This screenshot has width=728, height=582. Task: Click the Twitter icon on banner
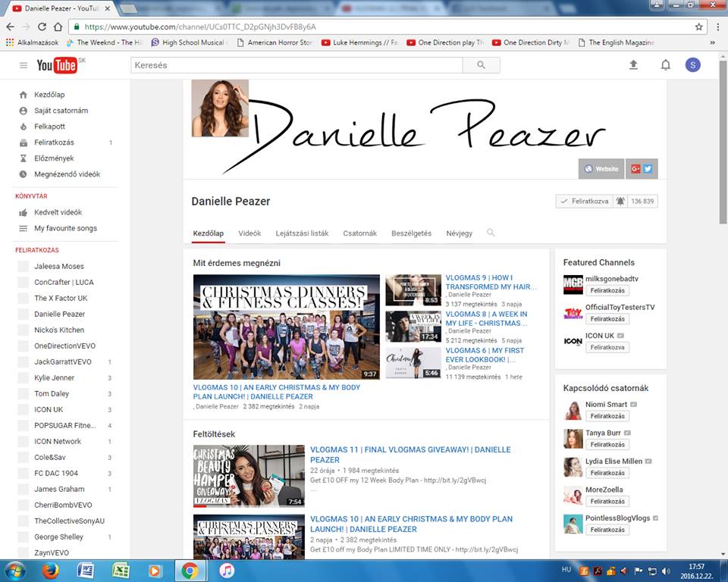pos(648,169)
